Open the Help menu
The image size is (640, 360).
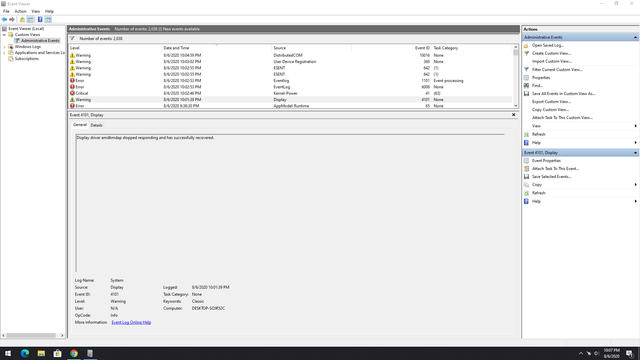coord(49,11)
